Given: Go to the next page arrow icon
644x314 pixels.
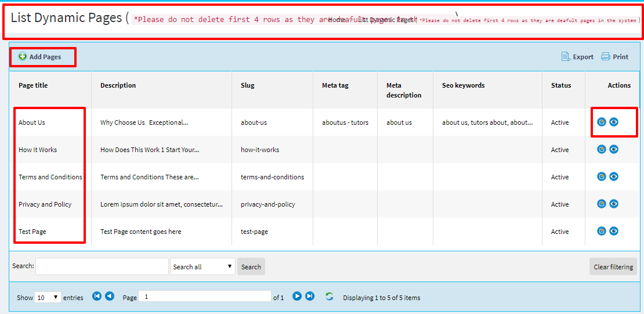Looking at the screenshot, I should [297, 297].
